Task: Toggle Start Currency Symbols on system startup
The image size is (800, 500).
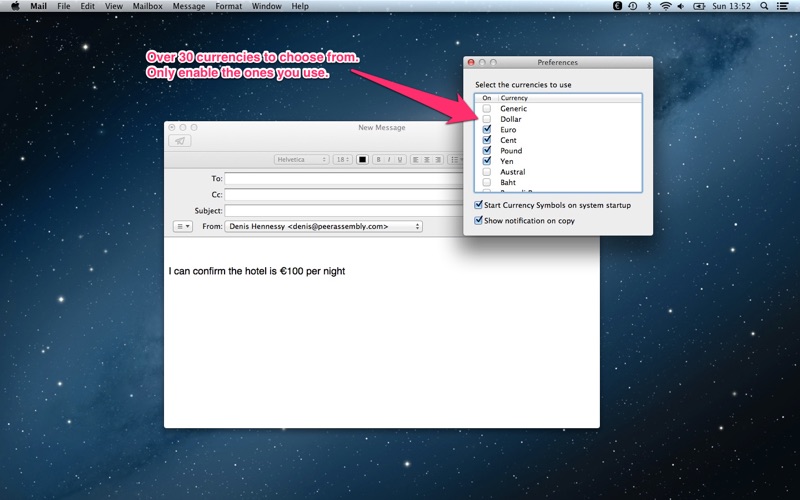Action: click(x=478, y=205)
